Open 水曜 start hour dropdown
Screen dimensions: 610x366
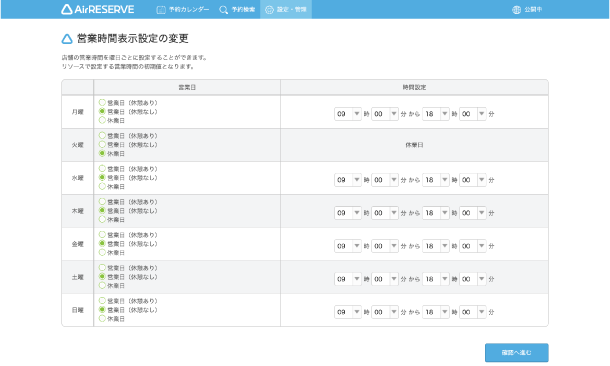tap(348, 180)
